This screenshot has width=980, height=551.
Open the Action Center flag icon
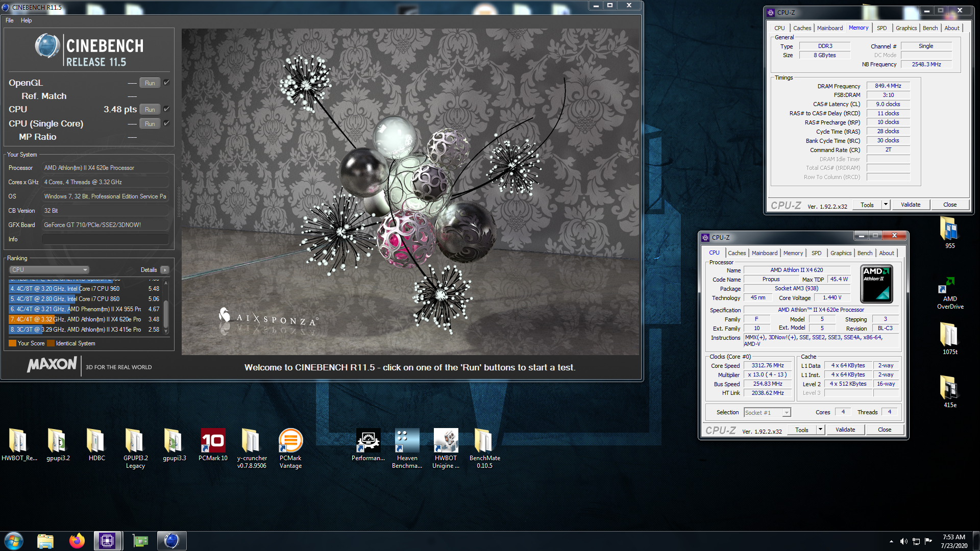(928, 541)
